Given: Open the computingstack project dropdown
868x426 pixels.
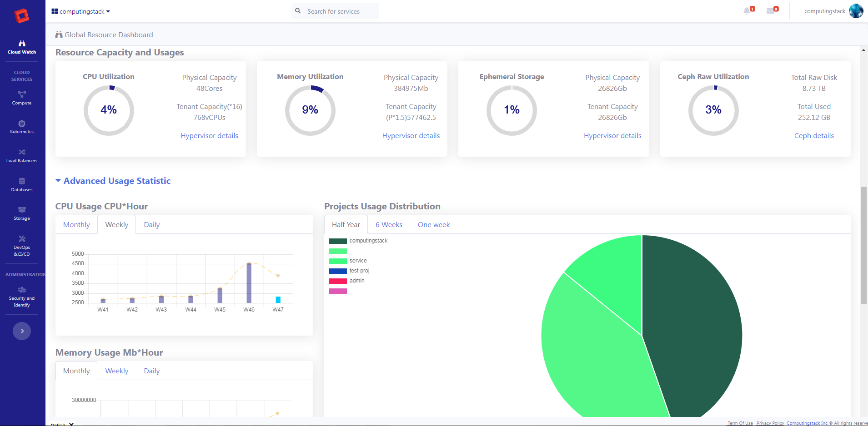Looking at the screenshot, I should pyautogui.click(x=80, y=11).
